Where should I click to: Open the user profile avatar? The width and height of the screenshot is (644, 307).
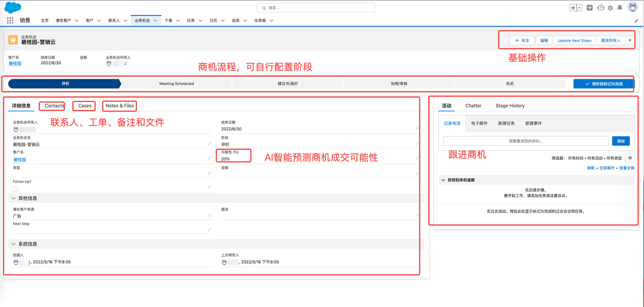[x=632, y=7]
